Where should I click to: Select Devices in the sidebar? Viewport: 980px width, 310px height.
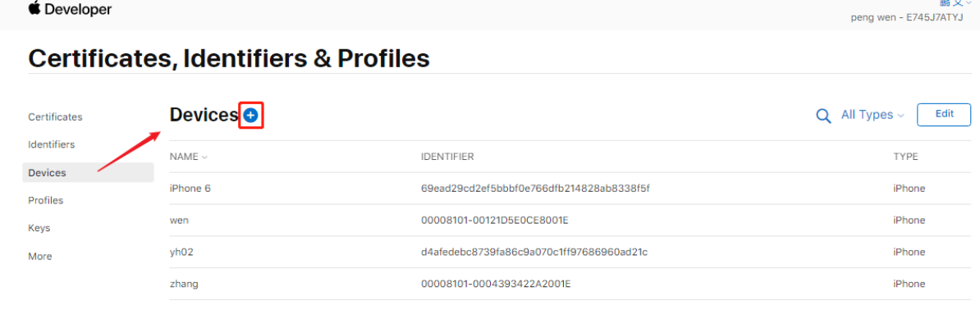click(x=88, y=172)
